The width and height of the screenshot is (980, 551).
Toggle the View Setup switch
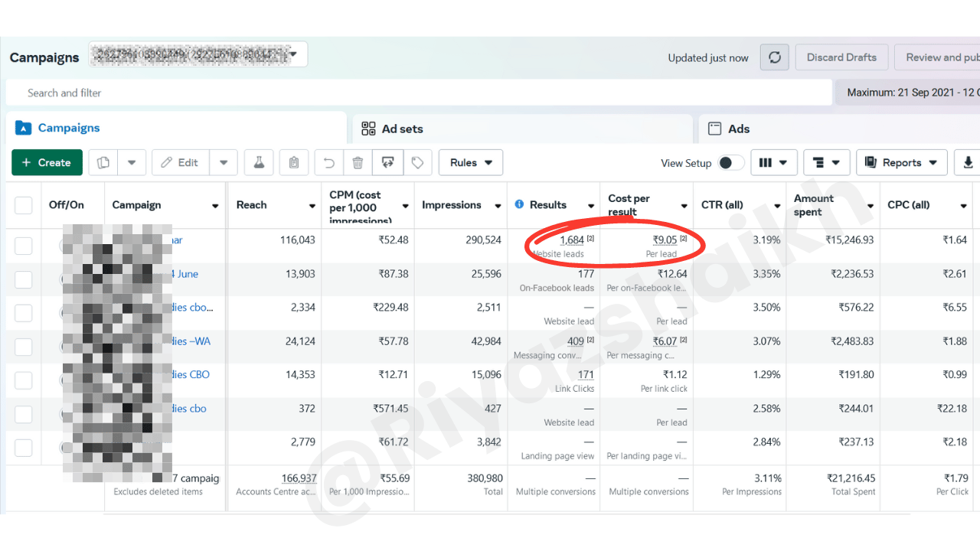click(730, 163)
